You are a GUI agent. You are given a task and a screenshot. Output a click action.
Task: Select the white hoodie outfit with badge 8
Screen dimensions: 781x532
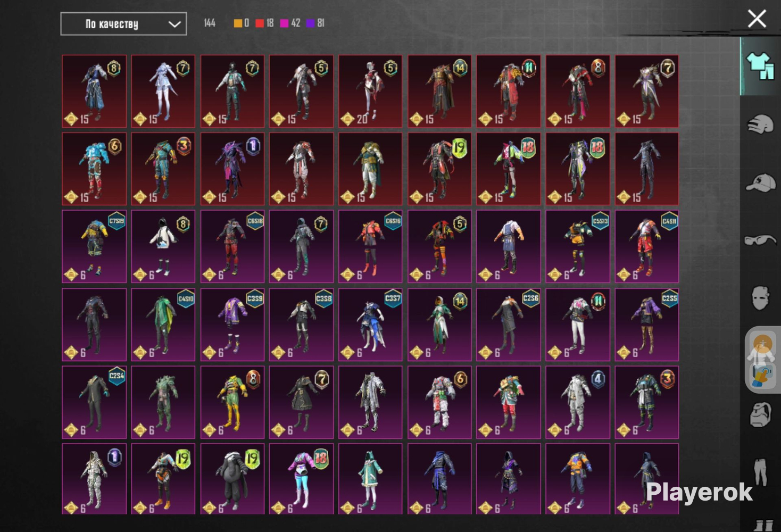tap(163, 246)
